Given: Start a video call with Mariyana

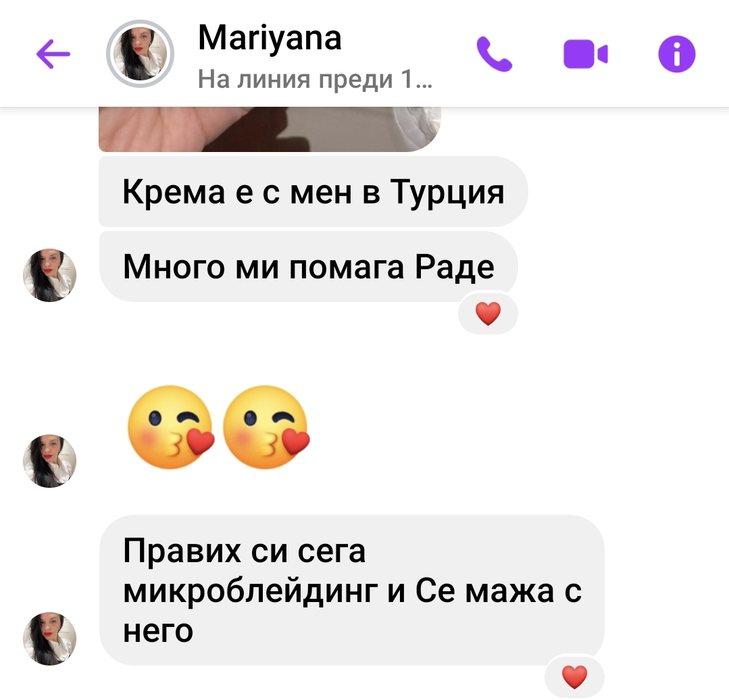Looking at the screenshot, I should point(585,54).
